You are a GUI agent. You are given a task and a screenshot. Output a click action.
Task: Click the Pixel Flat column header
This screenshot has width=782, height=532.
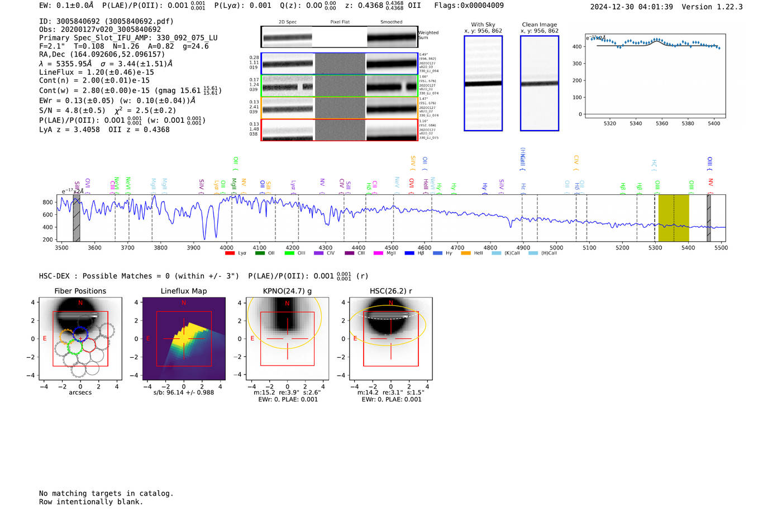(340, 22)
